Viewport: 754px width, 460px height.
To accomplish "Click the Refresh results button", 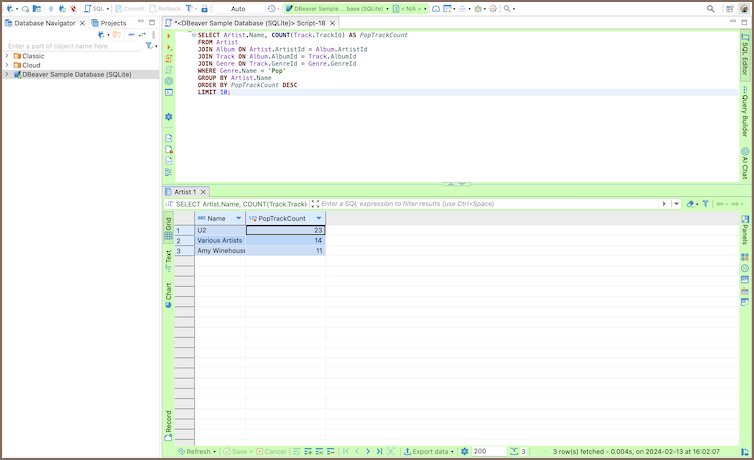I will (193, 452).
